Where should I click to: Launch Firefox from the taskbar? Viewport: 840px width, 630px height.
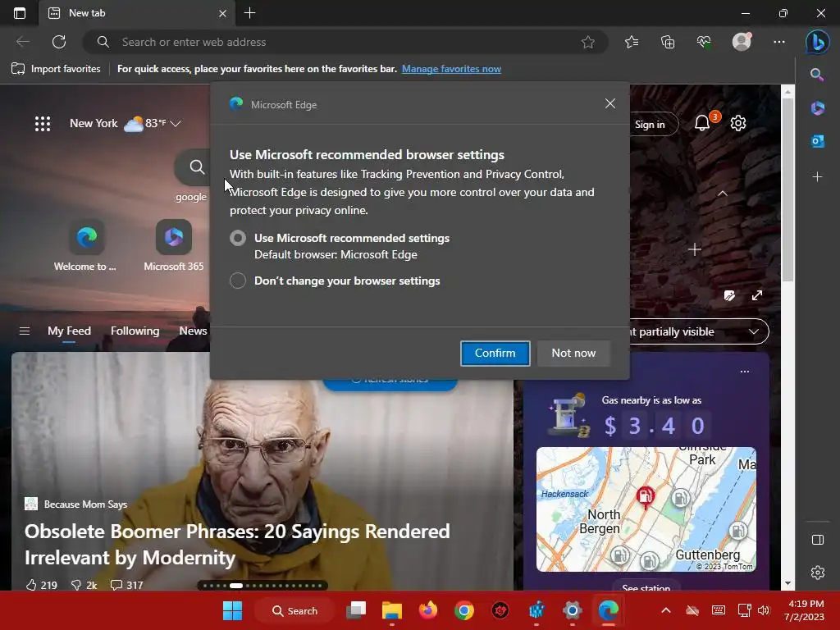click(428, 610)
